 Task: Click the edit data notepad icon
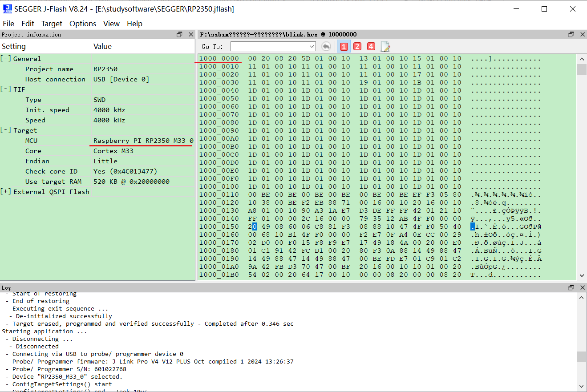pos(385,46)
